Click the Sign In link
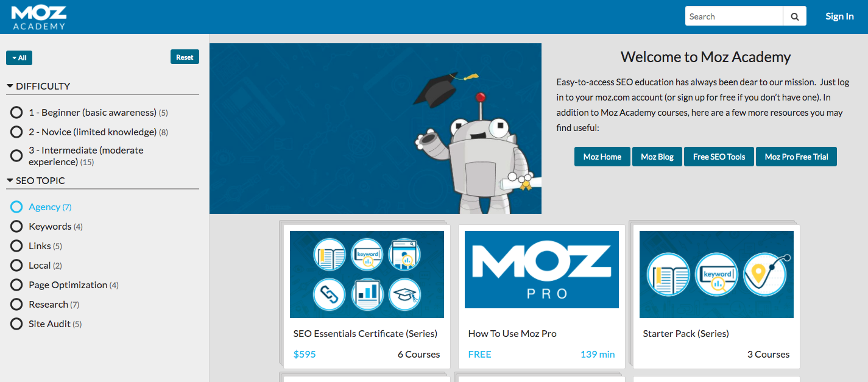The image size is (868, 382). [839, 16]
